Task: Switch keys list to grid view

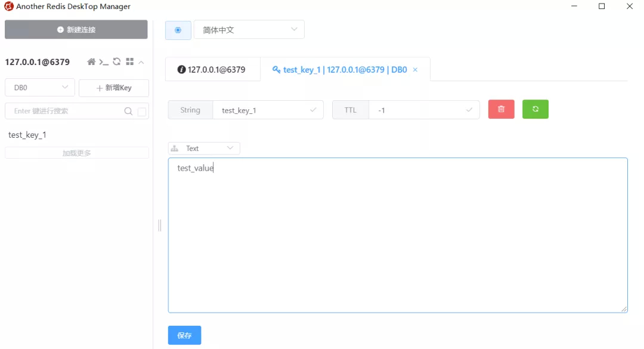Action: point(129,61)
